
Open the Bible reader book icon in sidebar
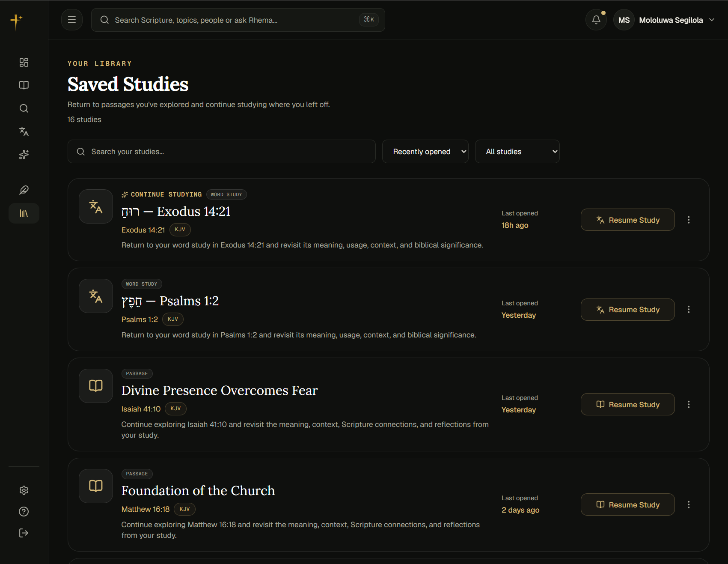[x=24, y=85]
